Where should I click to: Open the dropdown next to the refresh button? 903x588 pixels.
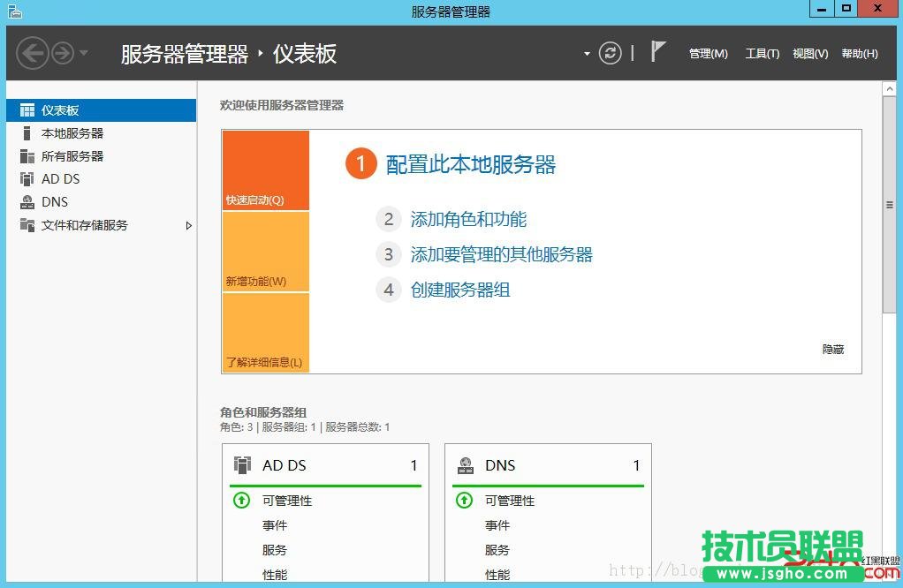tap(586, 53)
